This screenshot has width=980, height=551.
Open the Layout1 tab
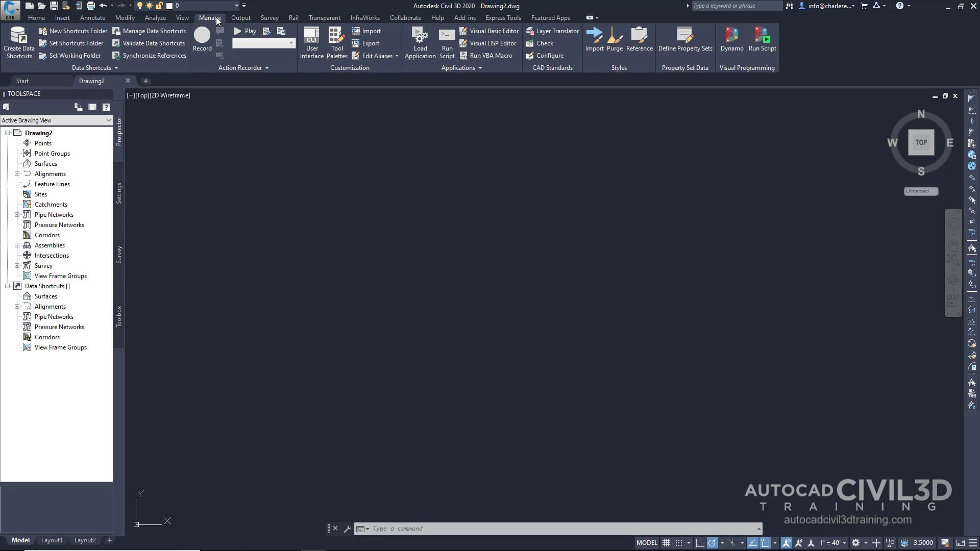click(x=52, y=540)
